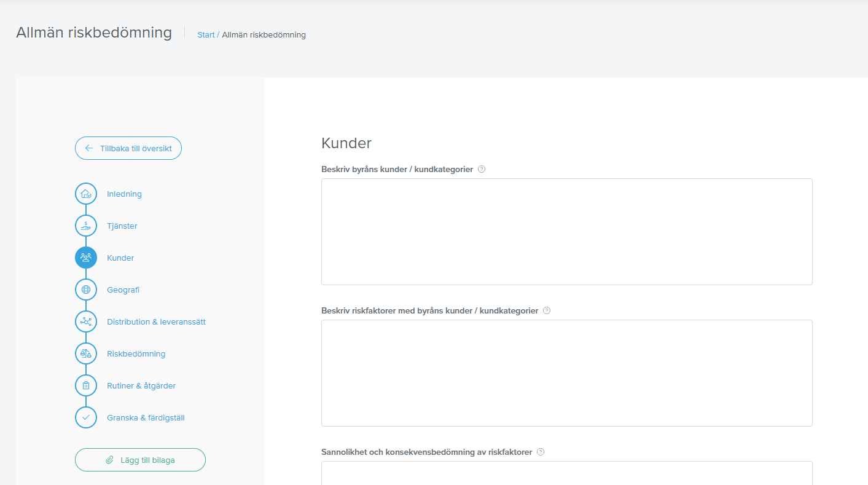Image resolution: width=868 pixels, height=485 pixels.
Task: Click the Kunder section heading
Action: pyautogui.click(x=346, y=143)
